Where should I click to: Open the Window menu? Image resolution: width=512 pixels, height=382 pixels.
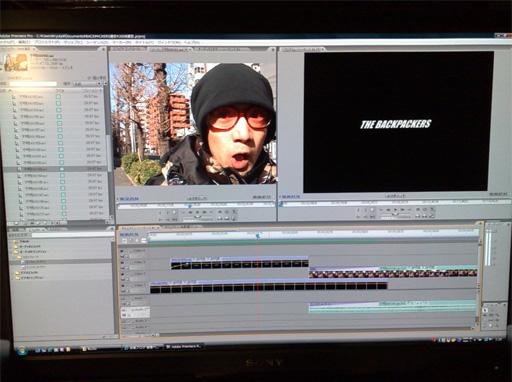click(169, 43)
